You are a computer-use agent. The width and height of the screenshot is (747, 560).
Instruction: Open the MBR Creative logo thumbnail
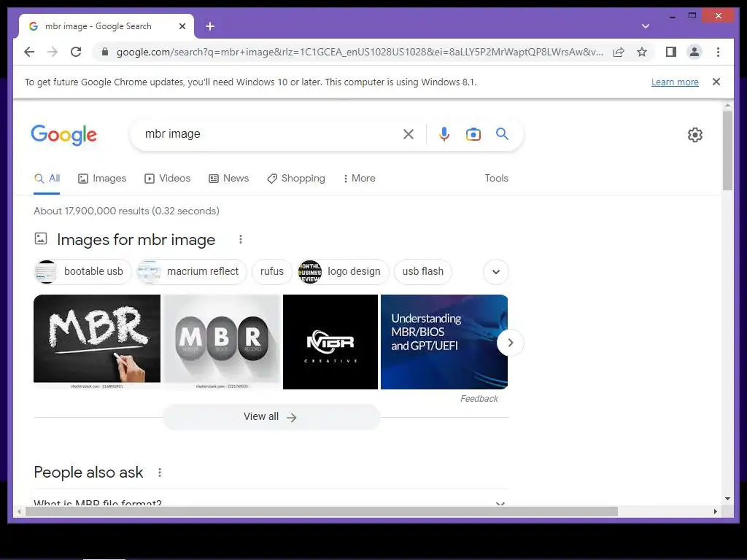330,342
